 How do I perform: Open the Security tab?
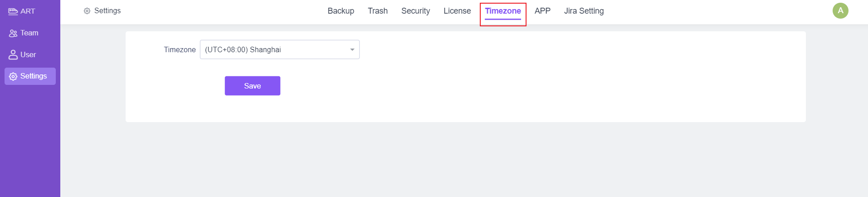click(x=415, y=11)
